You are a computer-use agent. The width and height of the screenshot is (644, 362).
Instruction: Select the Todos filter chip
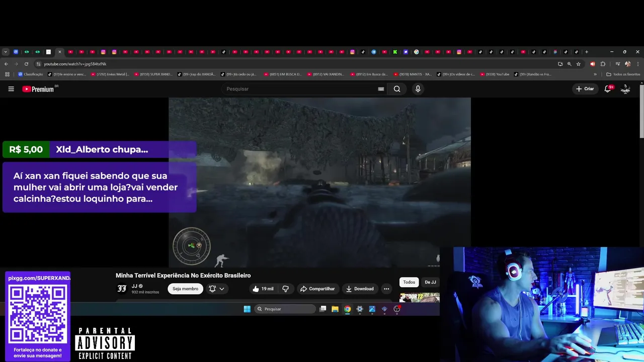click(409, 282)
